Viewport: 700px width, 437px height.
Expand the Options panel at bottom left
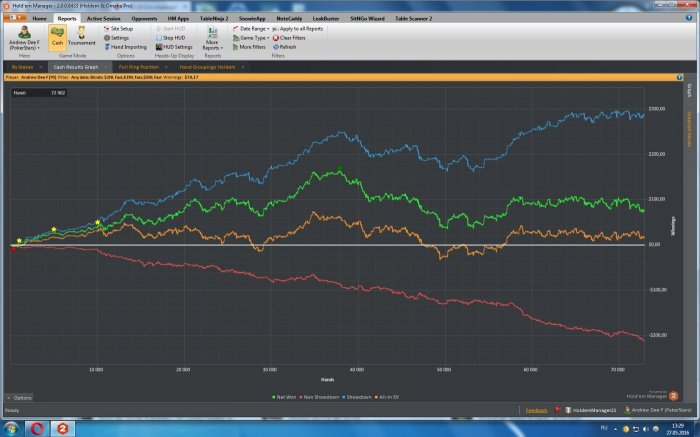click(x=20, y=397)
